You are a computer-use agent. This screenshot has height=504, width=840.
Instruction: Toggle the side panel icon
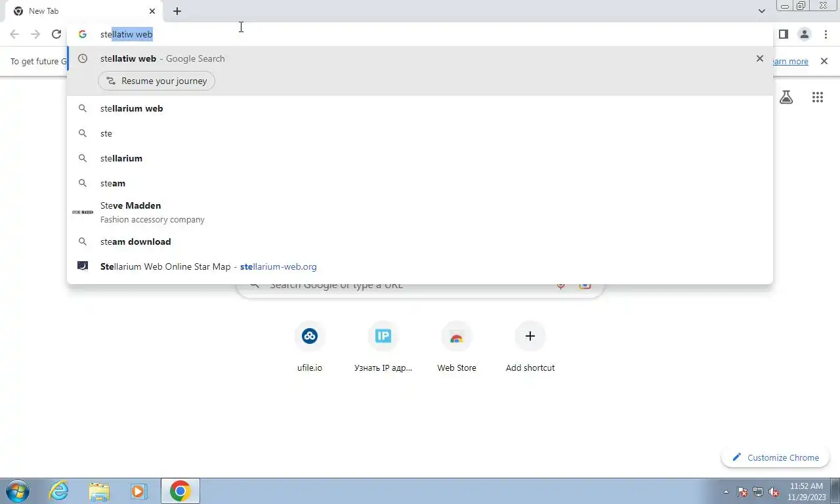coord(783,34)
